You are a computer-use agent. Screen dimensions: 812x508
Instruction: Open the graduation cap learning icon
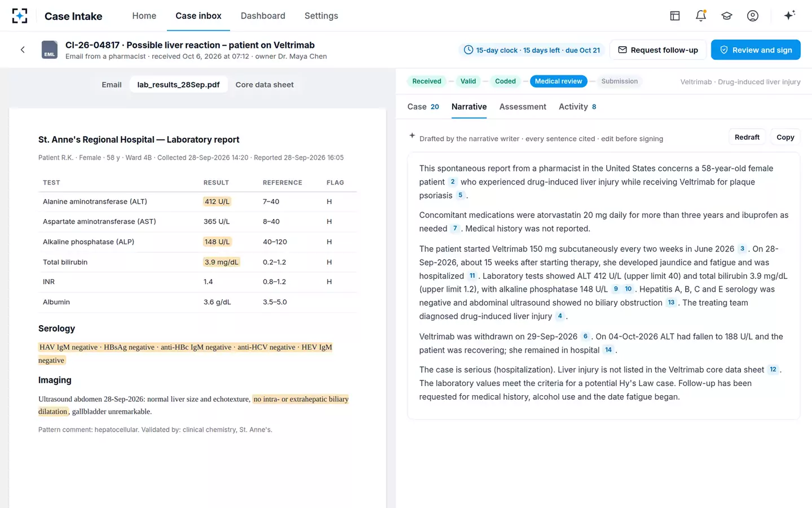pyautogui.click(x=727, y=16)
